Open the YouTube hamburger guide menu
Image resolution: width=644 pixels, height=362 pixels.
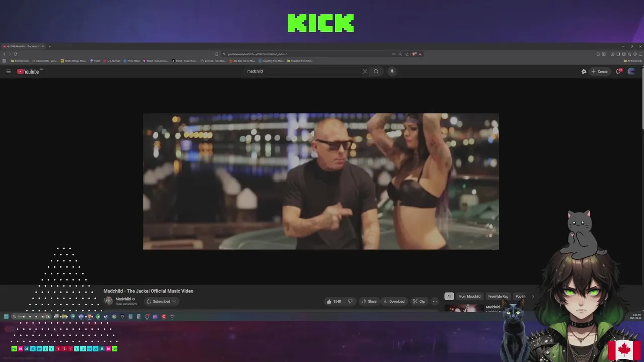pos(8,71)
